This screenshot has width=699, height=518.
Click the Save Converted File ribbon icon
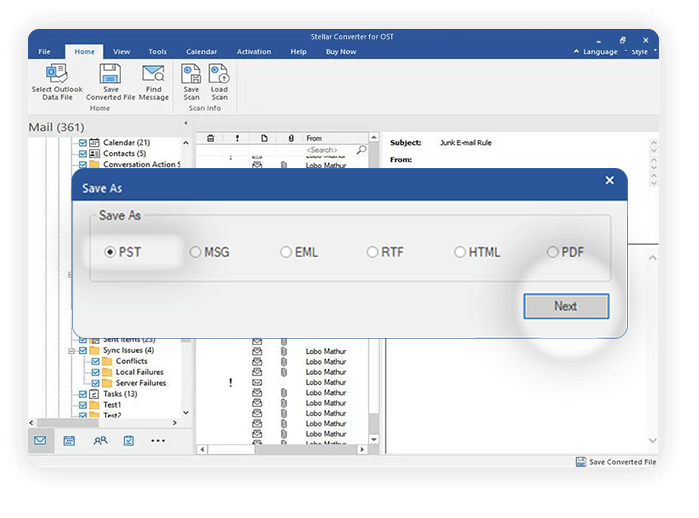[x=110, y=74]
